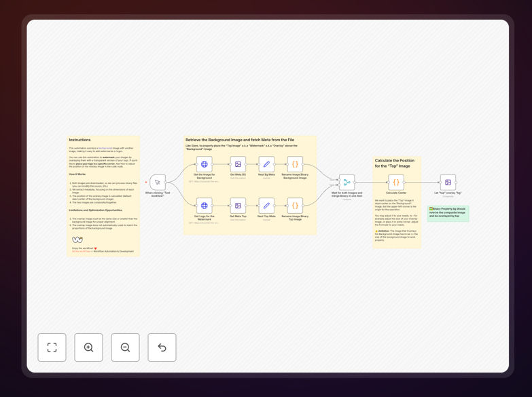Click the Wotaflow logo in the Instructions note
The image size is (532, 397).
77,240
